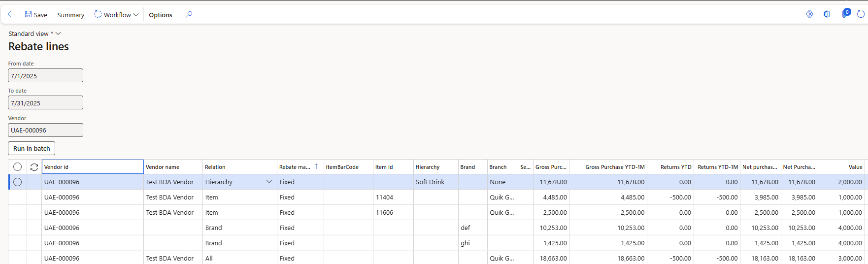This screenshot has width=868, height=264.
Task: Open the Summary menu item
Action: pyautogui.click(x=70, y=15)
